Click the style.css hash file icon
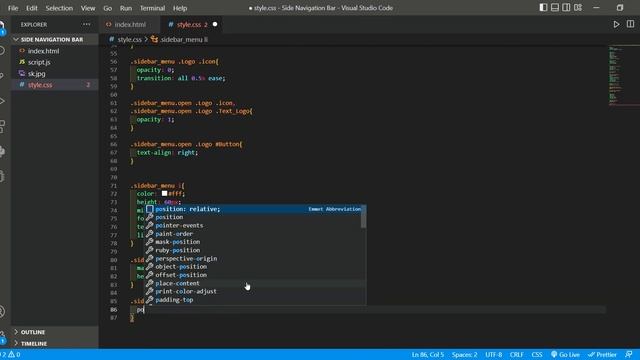The image size is (640, 360). (x=22, y=85)
